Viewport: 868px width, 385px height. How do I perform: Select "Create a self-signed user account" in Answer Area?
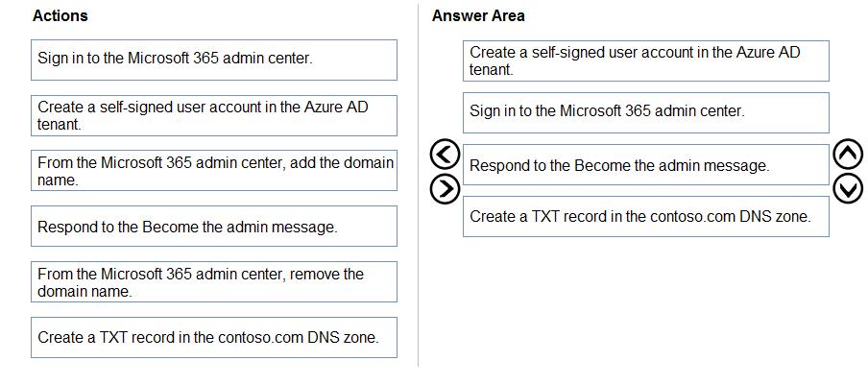click(x=645, y=60)
